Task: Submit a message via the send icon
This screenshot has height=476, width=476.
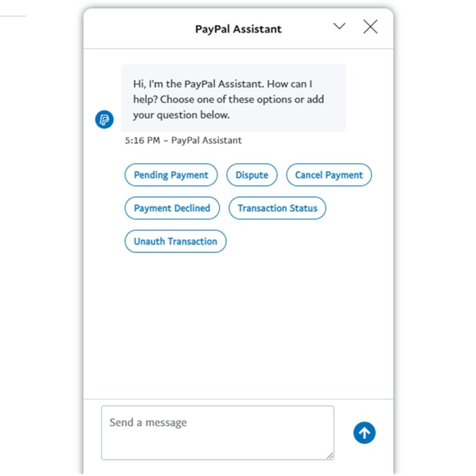Action: [x=364, y=432]
